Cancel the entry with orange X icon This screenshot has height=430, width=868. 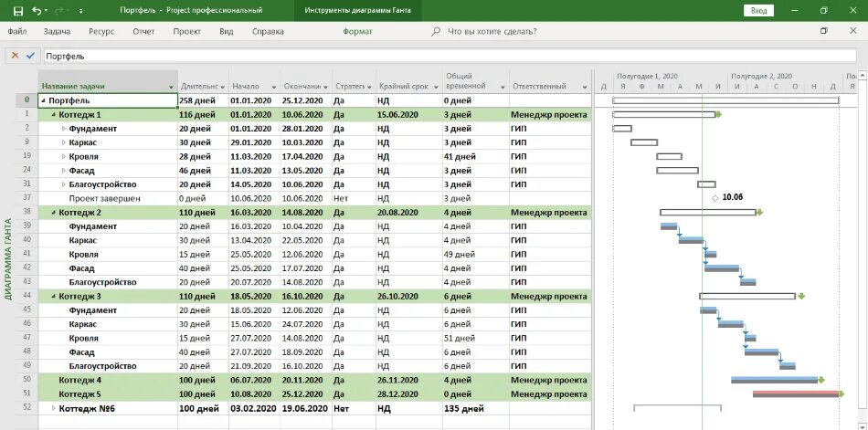point(15,56)
